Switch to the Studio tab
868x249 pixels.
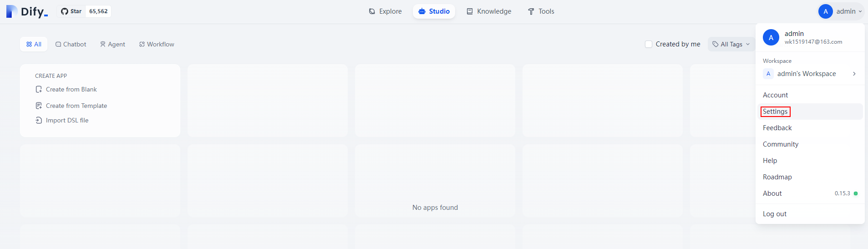click(434, 11)
